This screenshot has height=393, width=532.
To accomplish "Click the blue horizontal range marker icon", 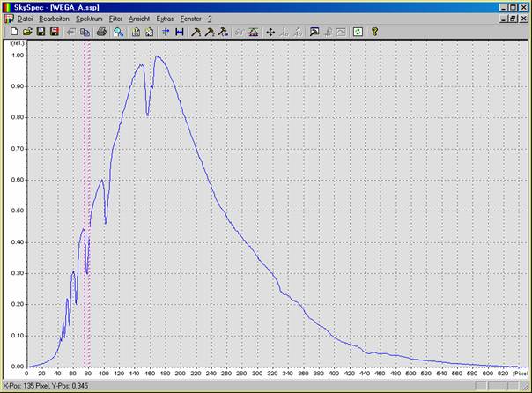I will (180, 32).
